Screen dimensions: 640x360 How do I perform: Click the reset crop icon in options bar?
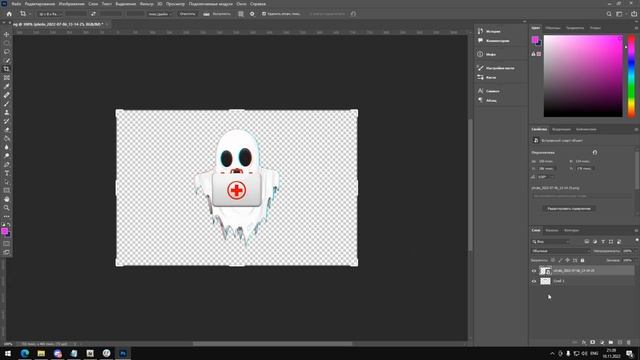pyautogui.click(x=353, y=14)
